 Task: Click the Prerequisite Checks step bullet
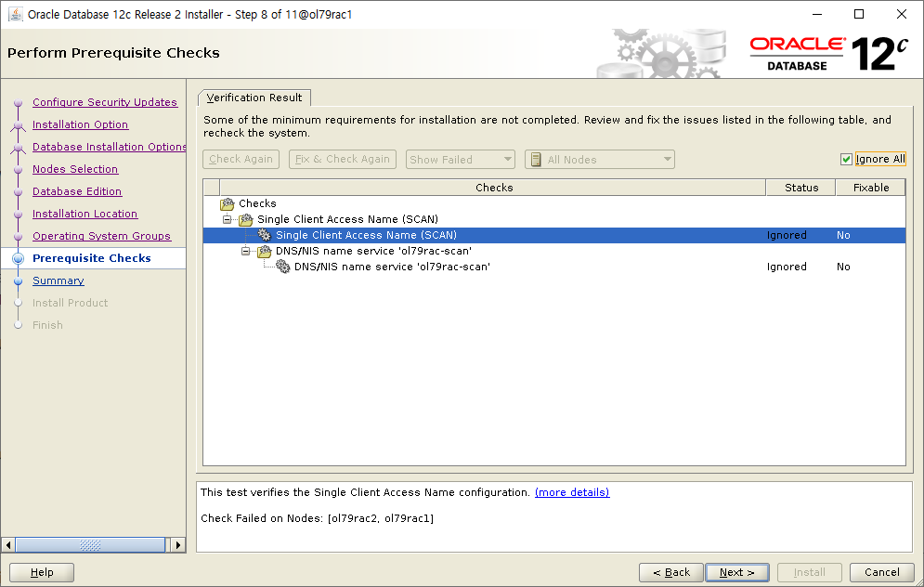click(19, 258)
